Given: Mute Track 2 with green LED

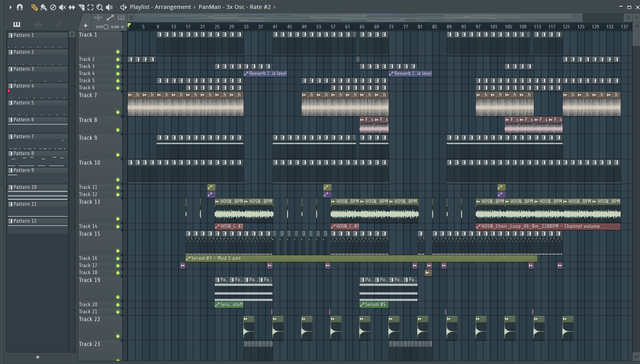Looking at the screenshot, I should [118, 60].
